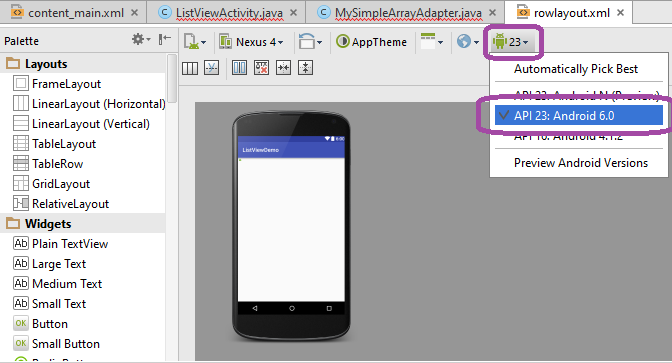
Task: Open the Palette settings gear menu
Action: 141,40
